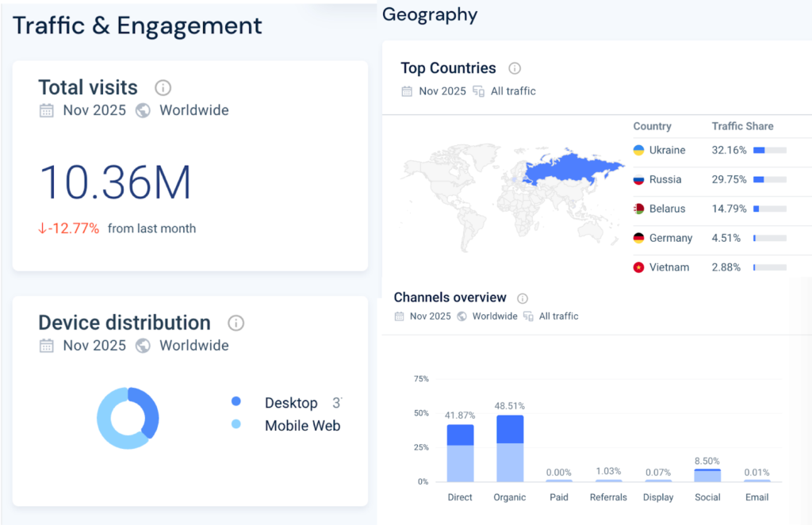Open the Belarus country entry
812x525 pixels.
(667, 209)
